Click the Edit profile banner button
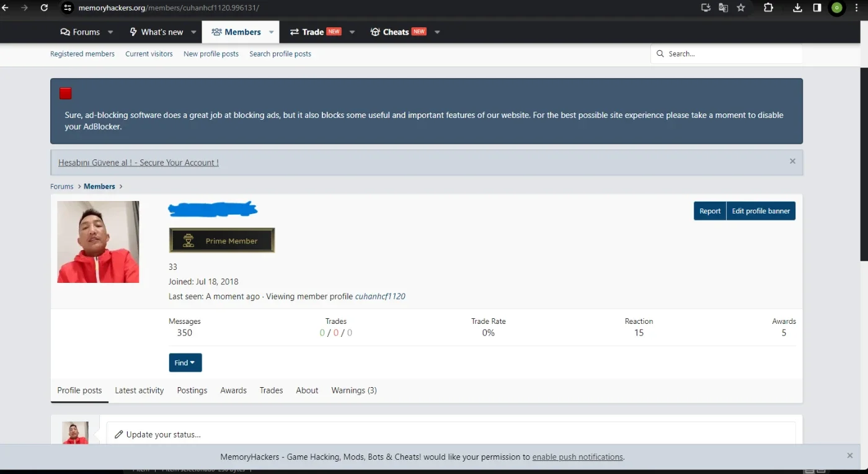 (761, 211)
